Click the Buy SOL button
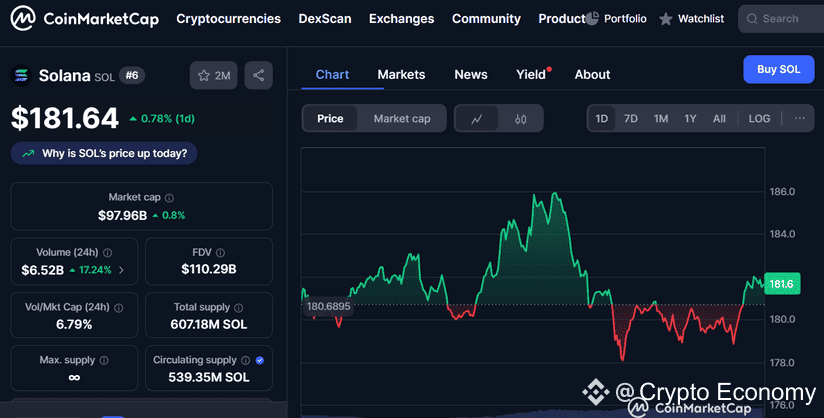Viewport: 824px width, 418px height. point(778,69)
